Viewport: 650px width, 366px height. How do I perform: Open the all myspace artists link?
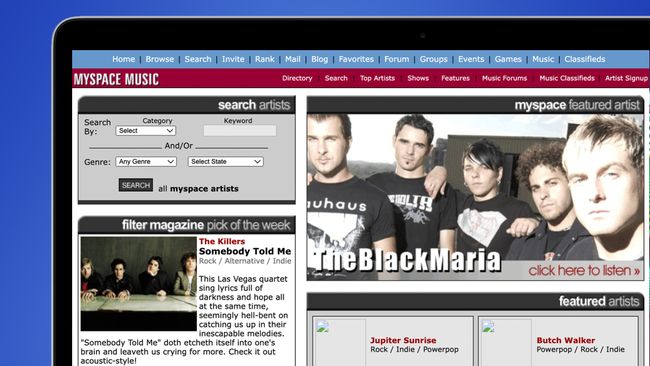(x=198, y=189)
